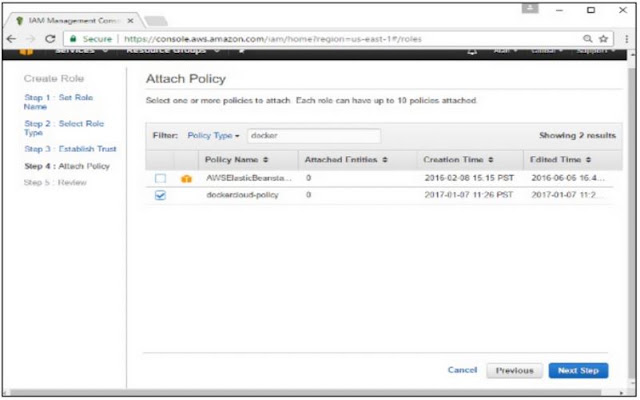The width and height of the screenshot is (640, 400).
Task: Sort by Attached Entities column
Action: point(346,160)
